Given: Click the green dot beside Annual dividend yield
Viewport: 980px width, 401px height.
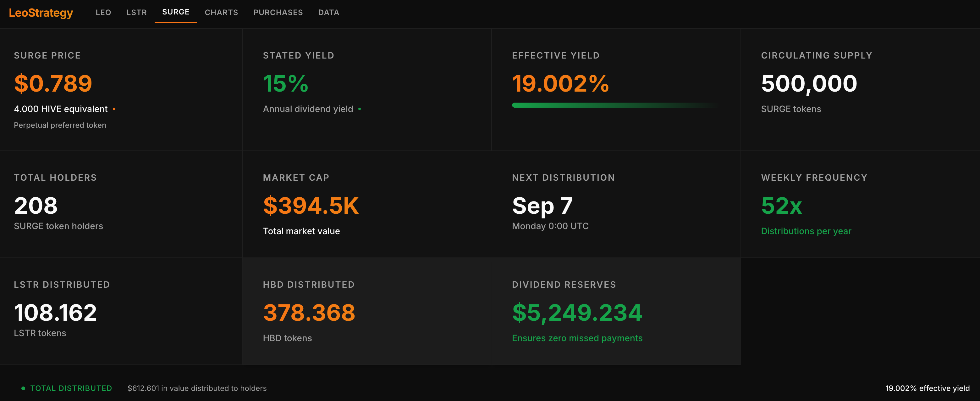Looking at the screenshot, I should (x=360, y=109).
